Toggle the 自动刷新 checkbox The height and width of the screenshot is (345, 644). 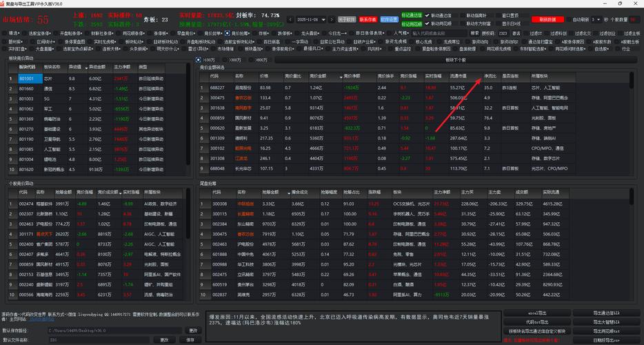(570, 19)
